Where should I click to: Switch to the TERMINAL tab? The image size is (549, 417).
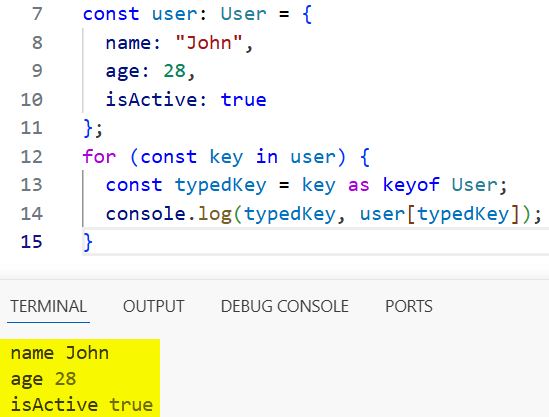coord(48,306)
